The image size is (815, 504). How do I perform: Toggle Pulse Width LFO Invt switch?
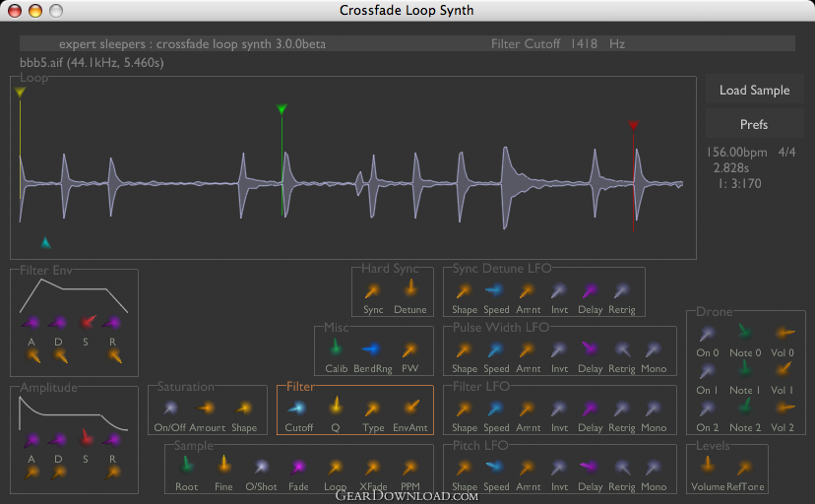tap(559, 350)
